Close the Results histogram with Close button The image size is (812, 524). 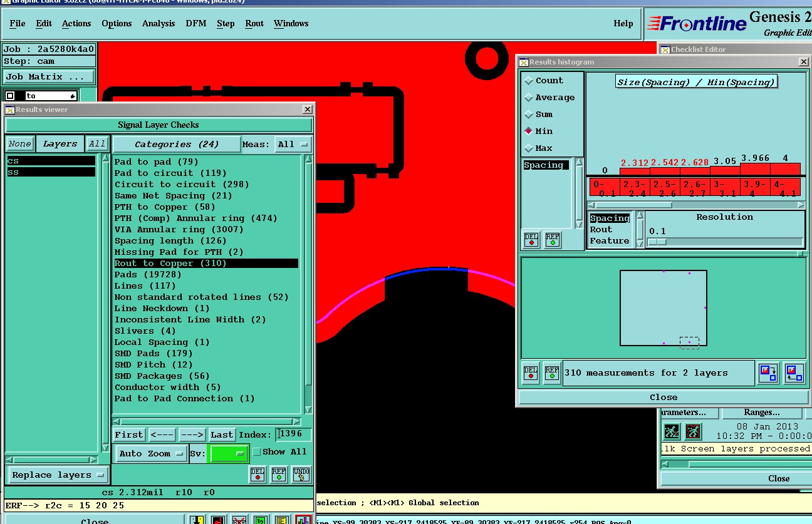click(664, 398)
